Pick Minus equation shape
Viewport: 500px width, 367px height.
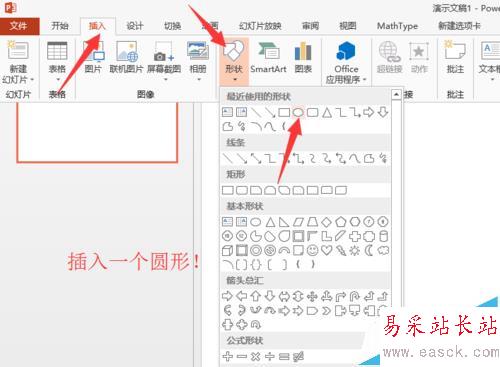242,357
